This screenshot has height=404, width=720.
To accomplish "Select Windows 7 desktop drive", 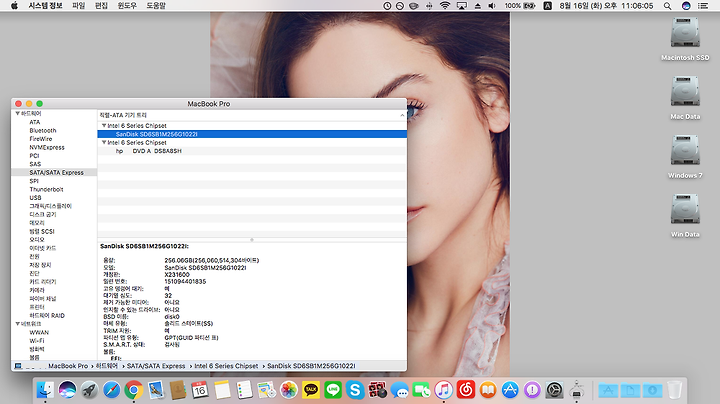I will (x=685, y=157).
